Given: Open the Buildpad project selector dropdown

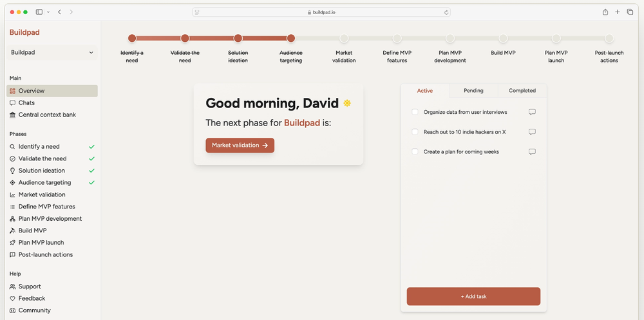Looking at the screenshot, I should (x=52, y=53).
